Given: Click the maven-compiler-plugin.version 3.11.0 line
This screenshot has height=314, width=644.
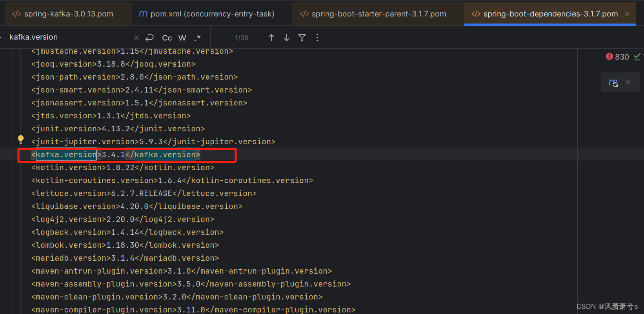Looking at the screenshot, I should click(193, 310).
